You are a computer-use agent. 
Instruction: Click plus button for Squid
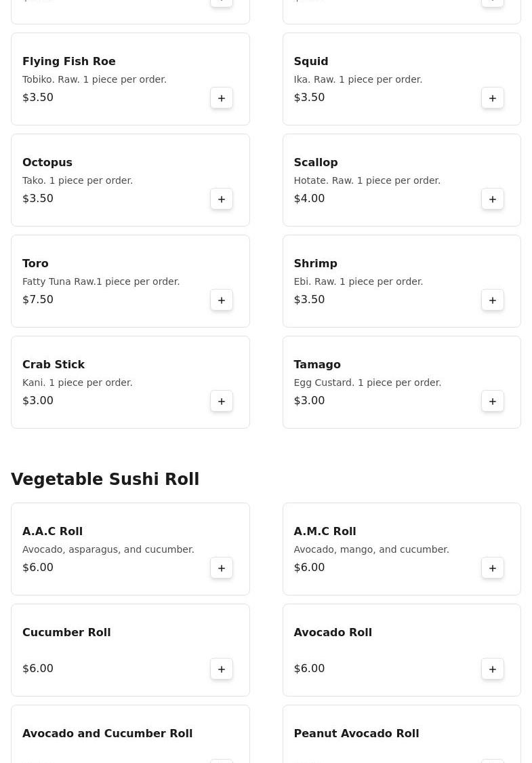[493, 98]
